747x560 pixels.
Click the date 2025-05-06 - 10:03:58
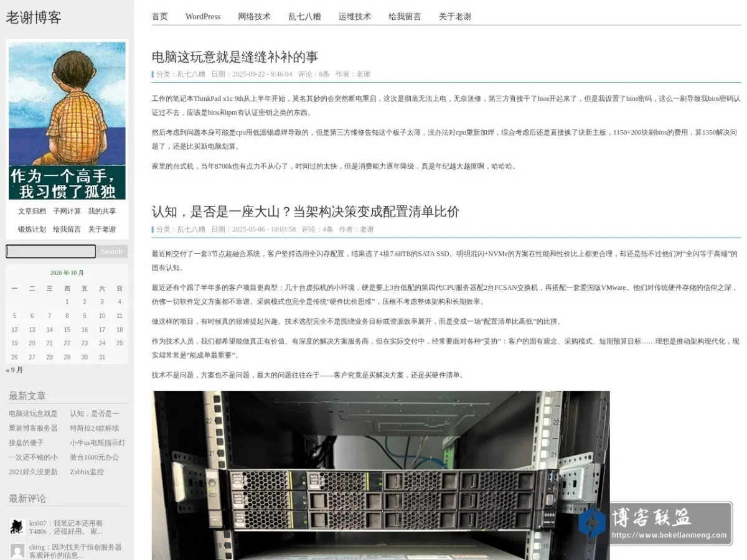[x=264, y=230]
